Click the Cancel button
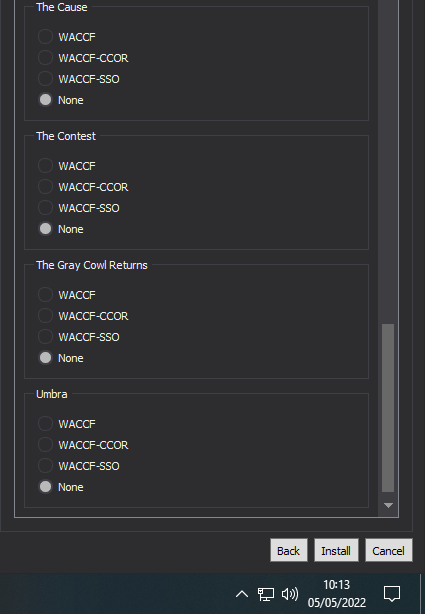This screenshot has height=614, width=425. (389, 550)
